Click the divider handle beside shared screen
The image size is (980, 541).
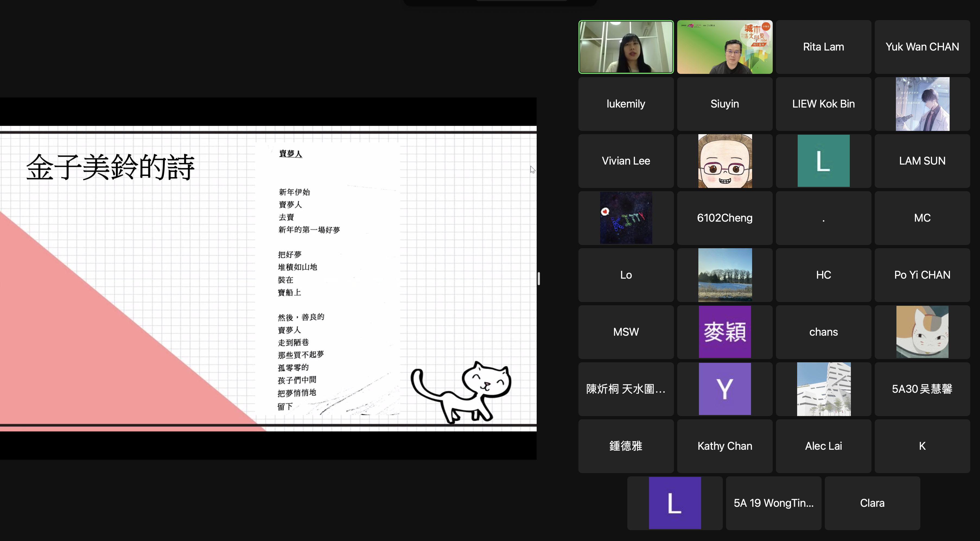click(539, 278)
